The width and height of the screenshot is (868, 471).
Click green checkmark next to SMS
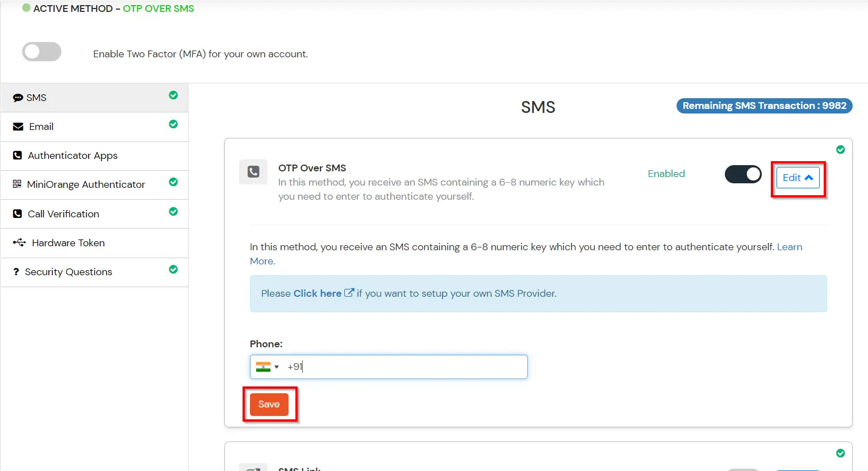click(x=173, y=95)
